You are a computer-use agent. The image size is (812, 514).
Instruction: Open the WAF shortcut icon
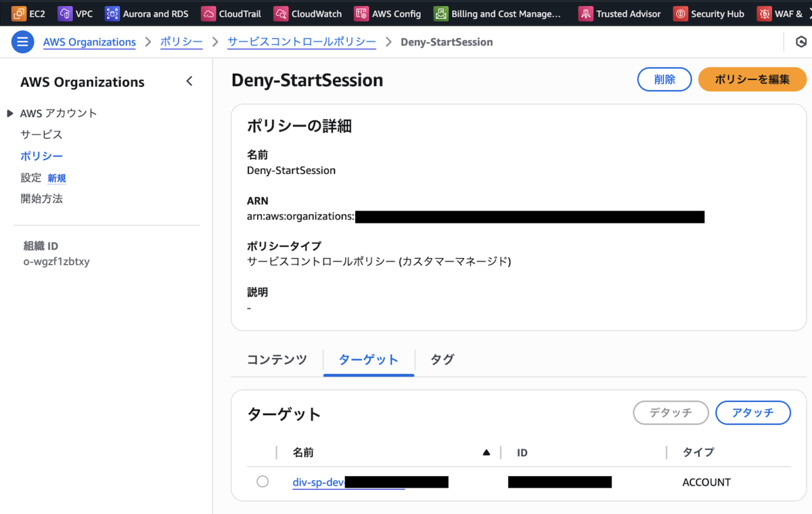[764, 13]
